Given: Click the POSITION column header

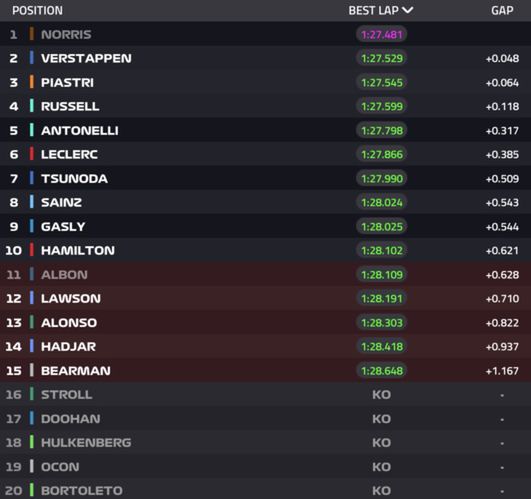Looking at the screenshot, I should point(37,10).
